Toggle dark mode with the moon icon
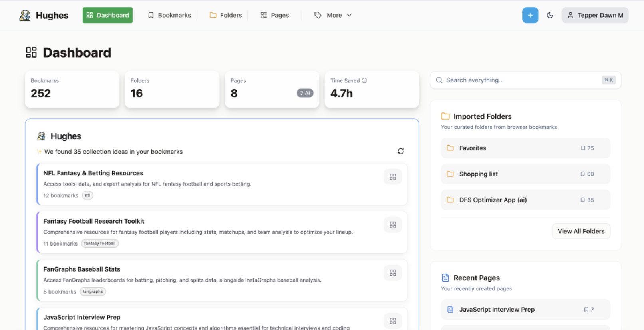The height and width of the screenshot is (330, 644). [x=550, y=15]
